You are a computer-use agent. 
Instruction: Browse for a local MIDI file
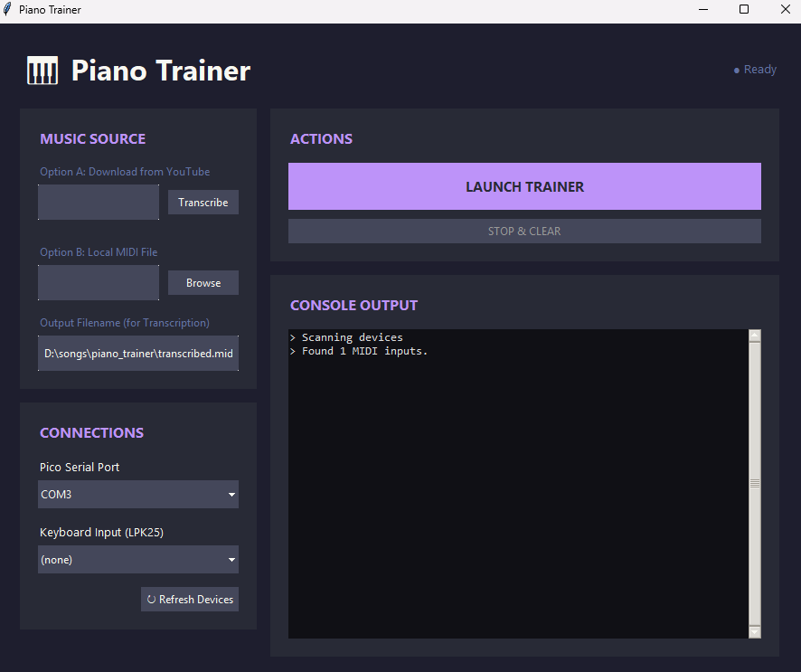[203, 283]
